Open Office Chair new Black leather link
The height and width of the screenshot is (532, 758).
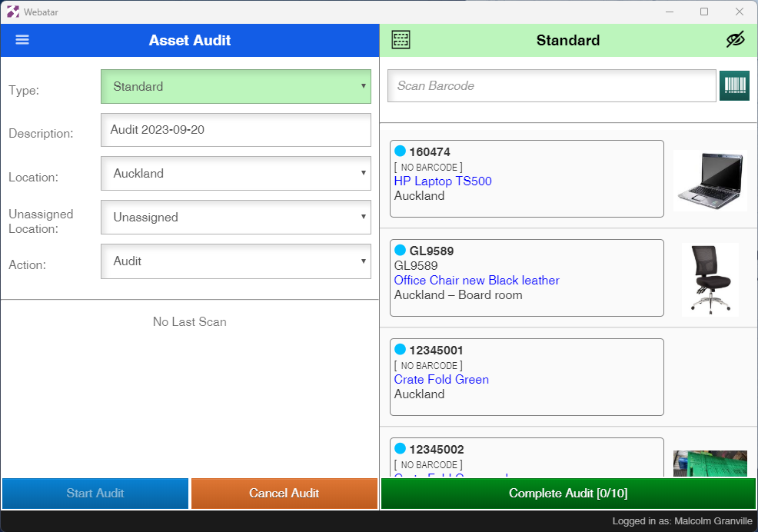click(x=477, y=280)
